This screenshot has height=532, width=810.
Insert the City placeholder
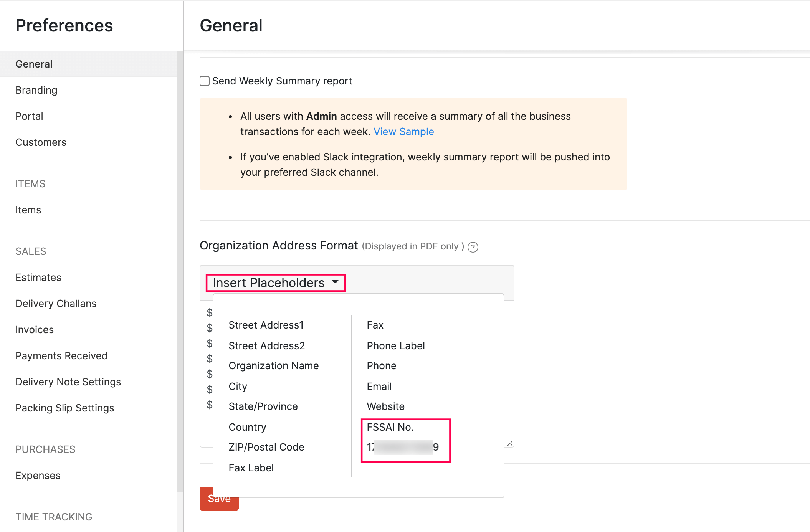pos(238,386)
